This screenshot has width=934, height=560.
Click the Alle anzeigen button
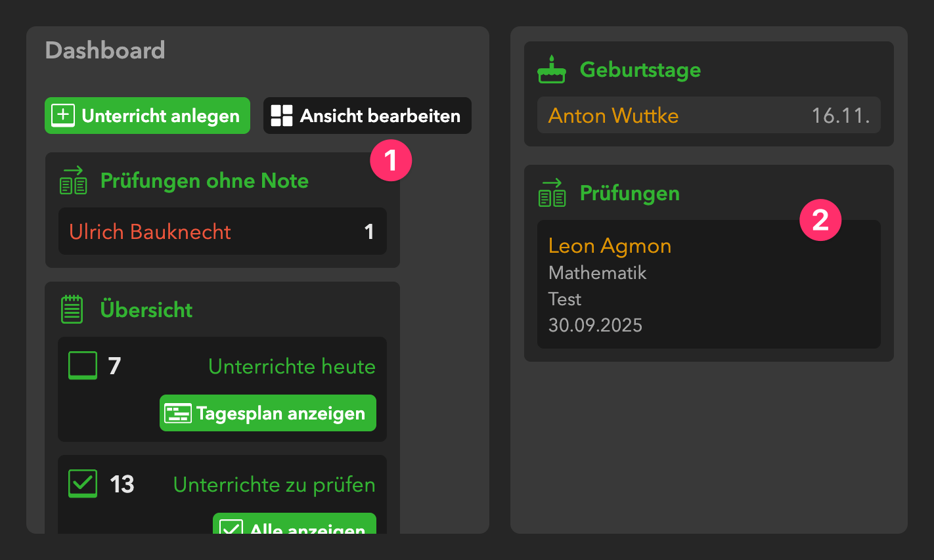(x=294, y=525)
